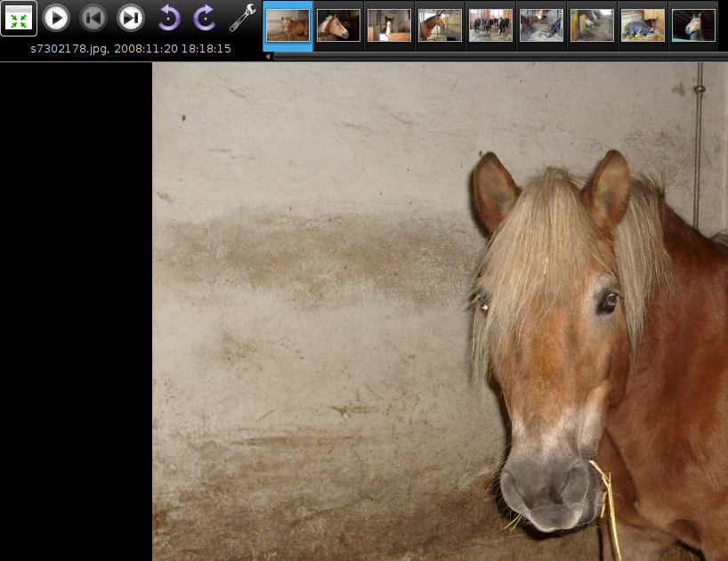Click the thumbnail strip scroll-left arrow

point(268,56)
